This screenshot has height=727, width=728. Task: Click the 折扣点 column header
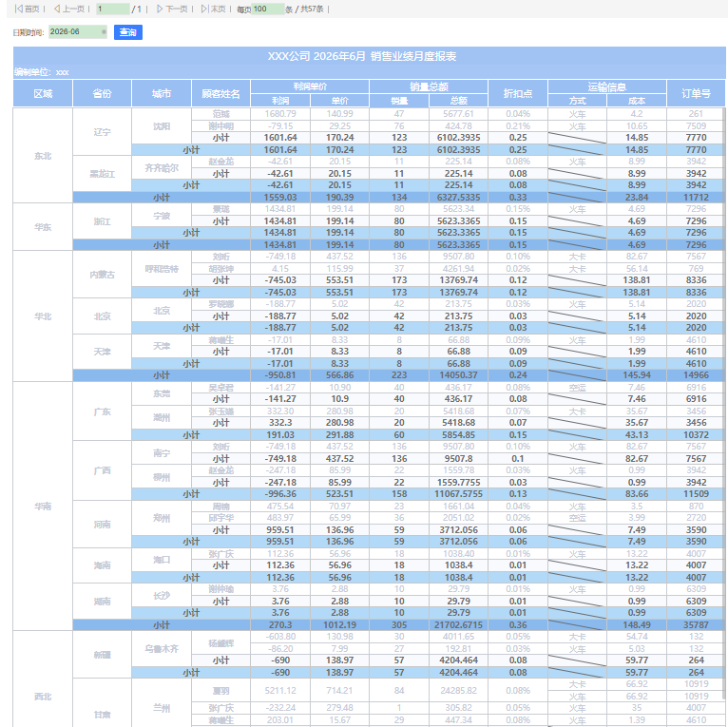pos(518,93)
